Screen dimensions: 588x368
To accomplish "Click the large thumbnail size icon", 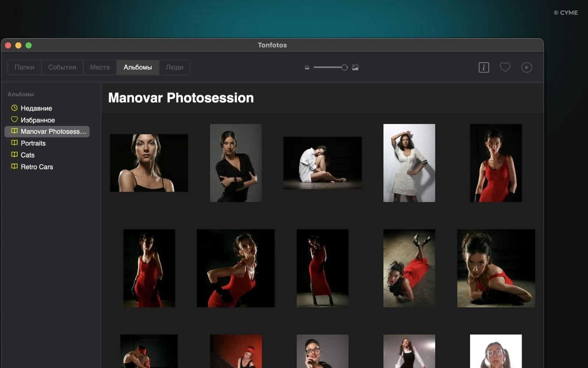I will (355, 67).
